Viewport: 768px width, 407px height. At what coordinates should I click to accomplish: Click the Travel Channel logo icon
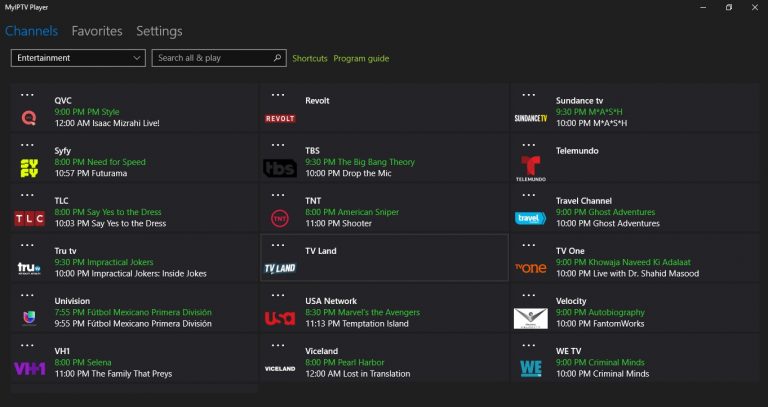click(x=530, y=218)
